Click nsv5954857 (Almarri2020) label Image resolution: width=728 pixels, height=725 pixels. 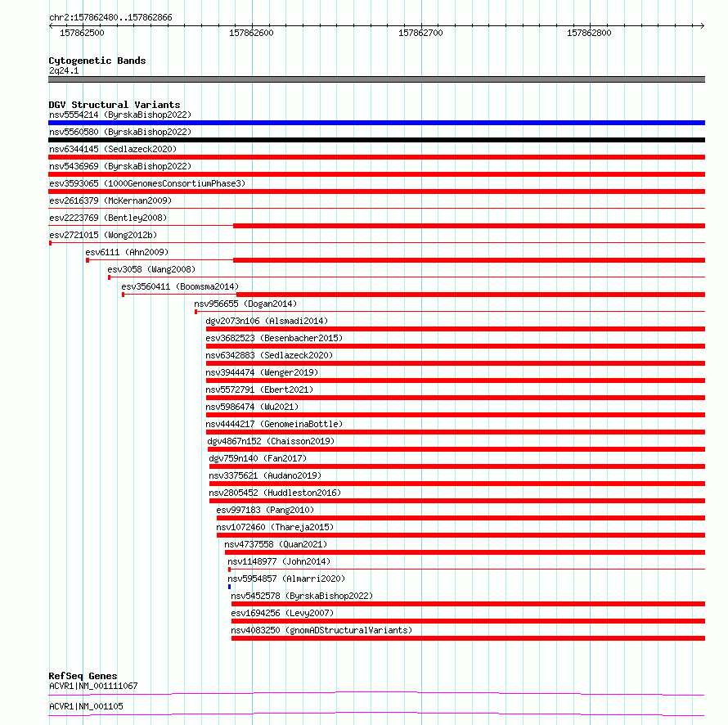tap(286, 579)
